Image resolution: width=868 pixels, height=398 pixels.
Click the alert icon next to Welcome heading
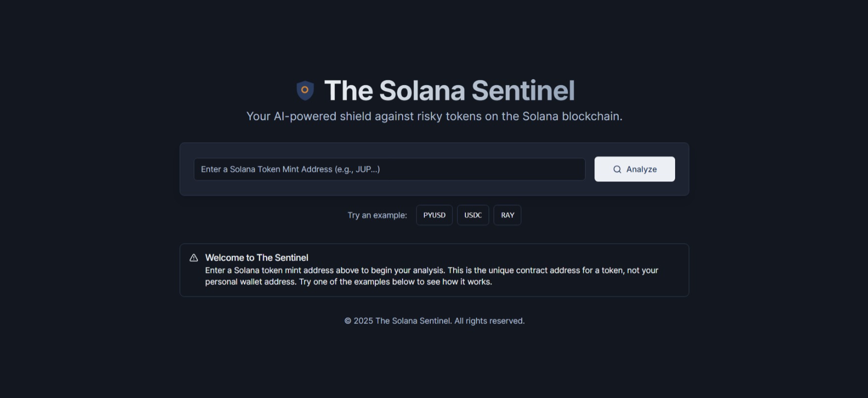pyautogui.click(x=193, y=258)
